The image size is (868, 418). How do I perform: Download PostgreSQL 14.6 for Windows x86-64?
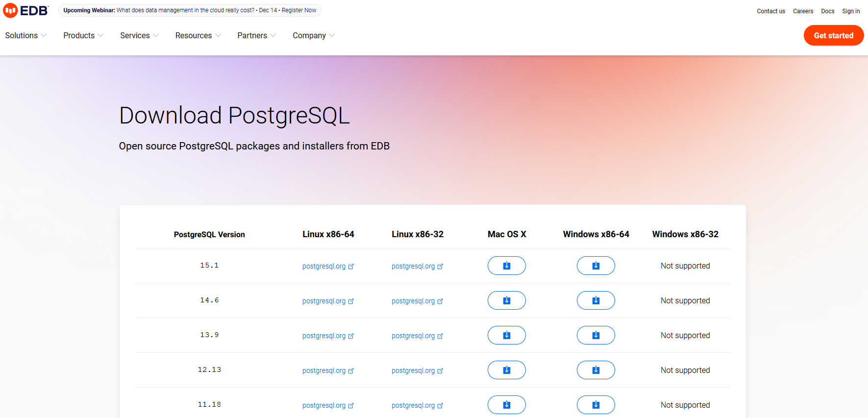[595, 300]
